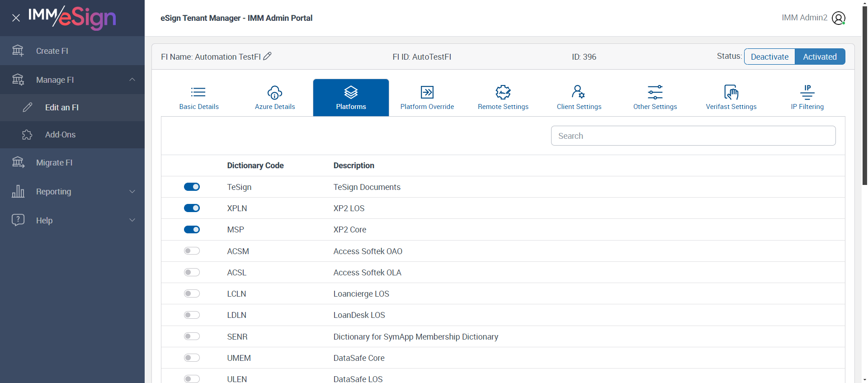The width and height of the screenshot is (868, 383).
Task: Open Client Settings user-gear icon
Action: 578,92
